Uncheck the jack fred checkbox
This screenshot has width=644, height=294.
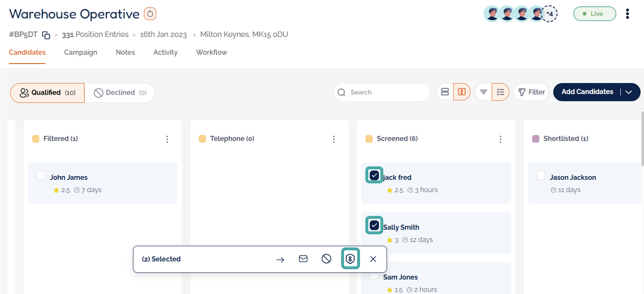374,176
